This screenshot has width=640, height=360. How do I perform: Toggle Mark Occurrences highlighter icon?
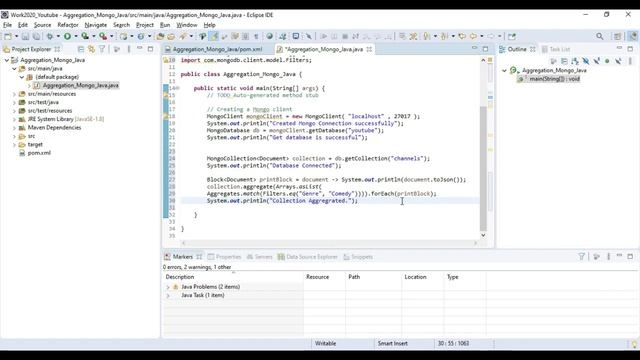[214, 36]
